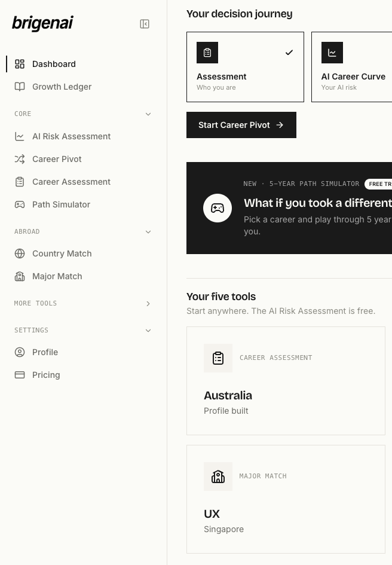Screen dimensions: 392x565
Task: Click the arrow on Start Career Pivot
Action: [x=280, y=125]
